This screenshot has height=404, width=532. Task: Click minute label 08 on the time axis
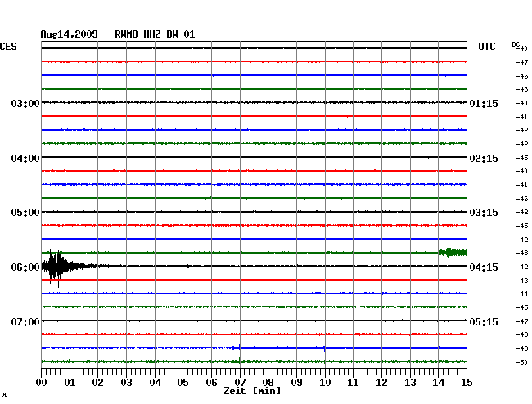click(x=268, y=383)
